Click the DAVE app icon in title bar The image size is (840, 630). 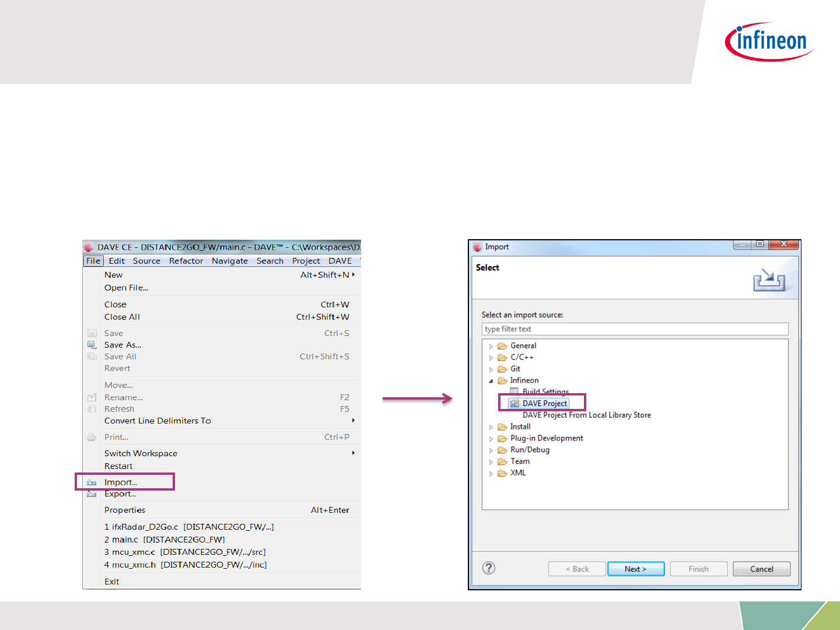89,247
